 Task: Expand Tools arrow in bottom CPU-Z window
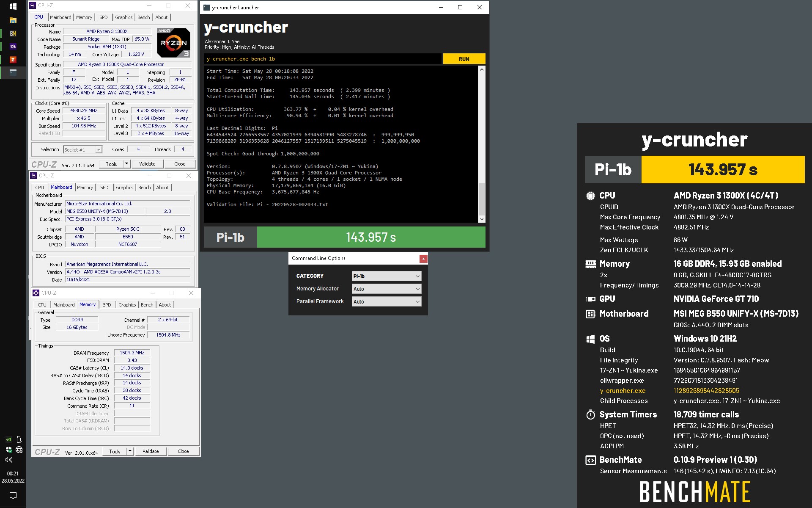[x=130, y=451]
